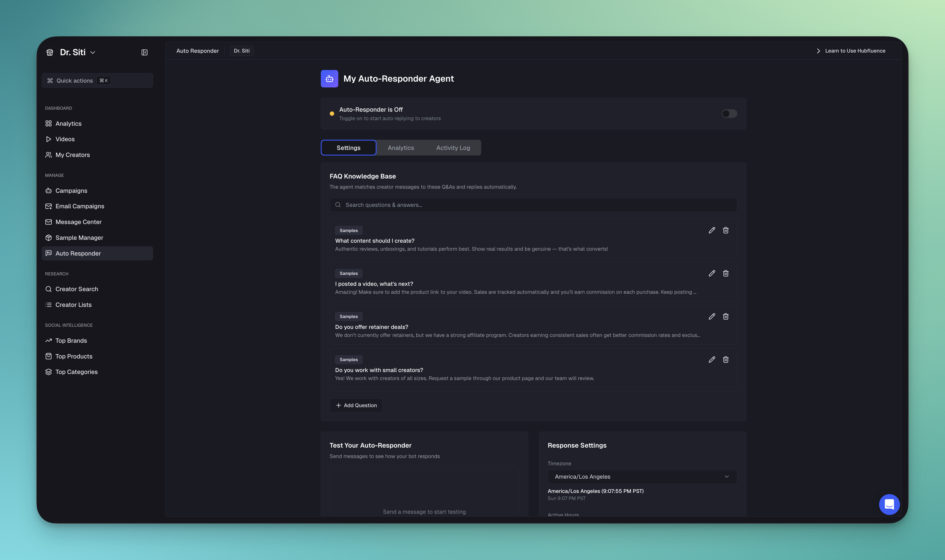The height and width of the screenshot is (560, 945).
Task: Go to Message Center in the sidebar
Action: tap(79, 222)
